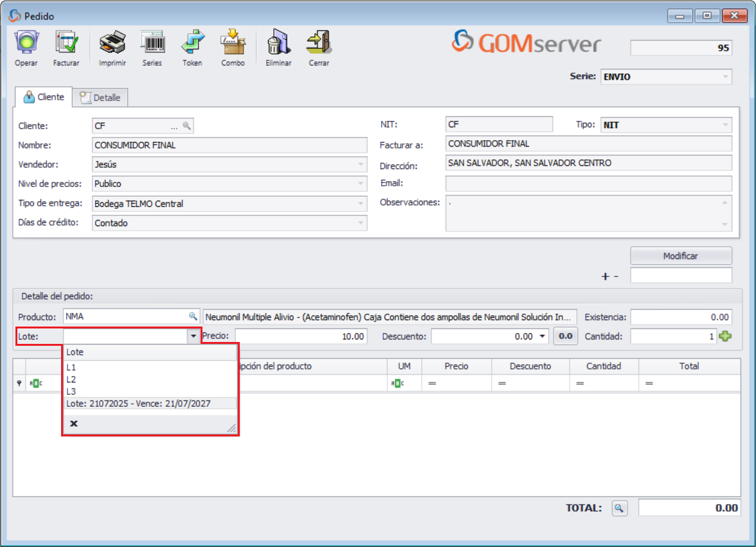Click the Eliminar trash icon
Screen dimensions: 756x547
278,44
